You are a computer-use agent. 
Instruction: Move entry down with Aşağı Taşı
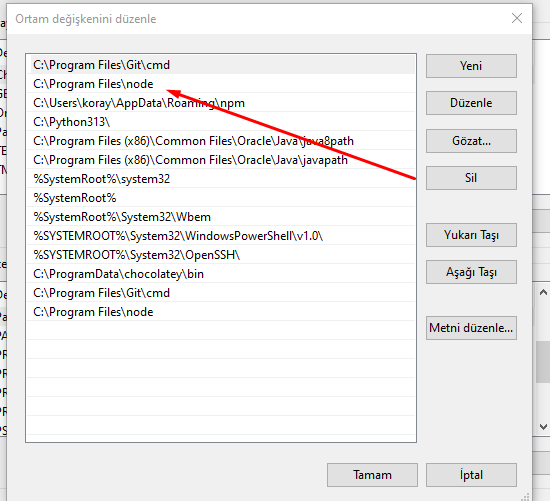click(471, 272)
